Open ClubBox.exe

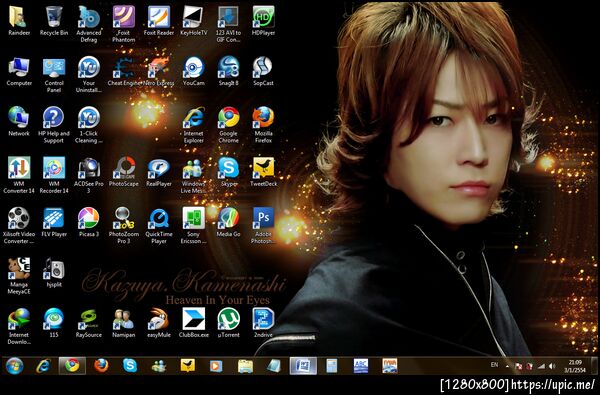tap(194, 323)
